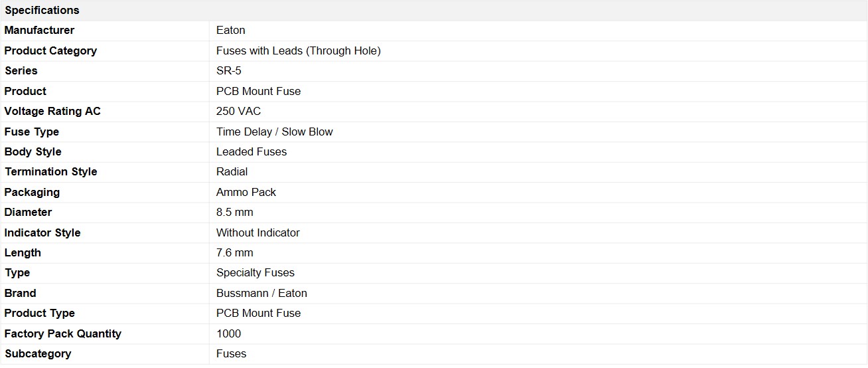868x368 pixels.
Task: Click the Radial termination style value
Action: click(x=232, y=171)
